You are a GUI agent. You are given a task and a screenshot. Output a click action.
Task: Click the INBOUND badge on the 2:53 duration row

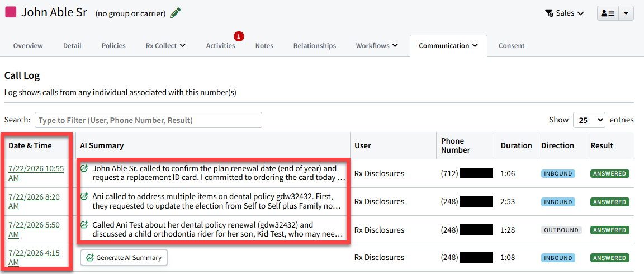point(558,202)
